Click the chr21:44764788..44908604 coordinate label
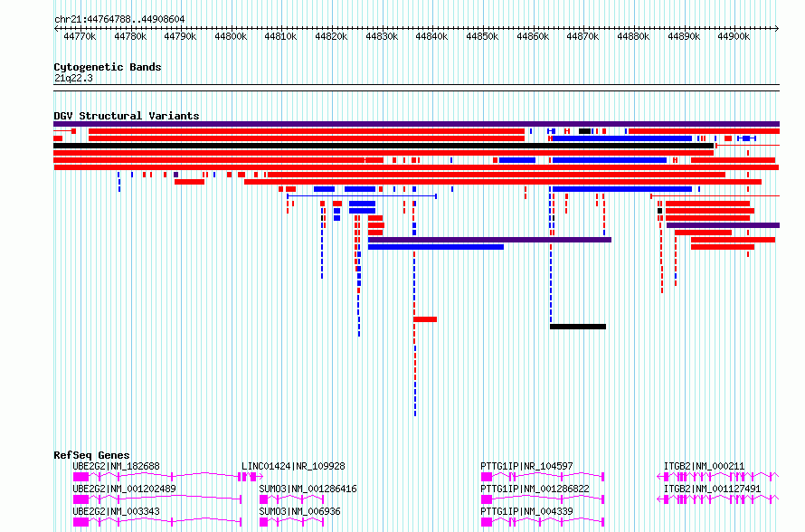This screenshot has height=532, width=805. pos(119,19)
